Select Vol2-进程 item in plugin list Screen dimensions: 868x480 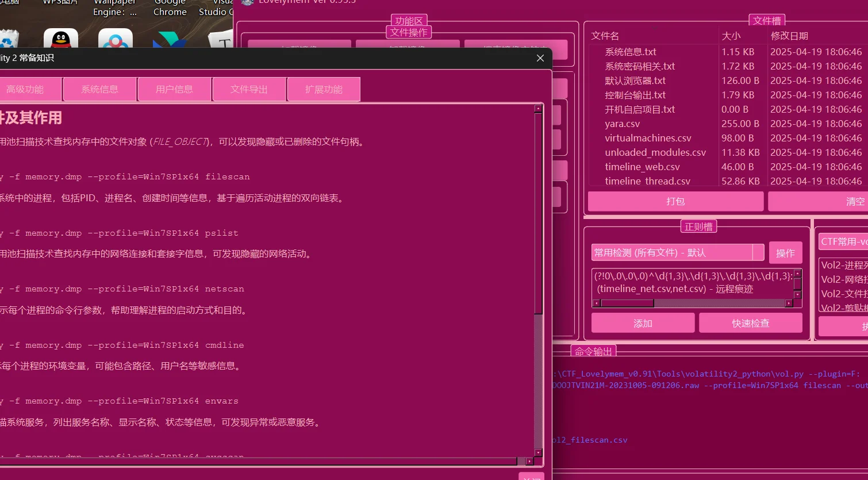[843, 265]
